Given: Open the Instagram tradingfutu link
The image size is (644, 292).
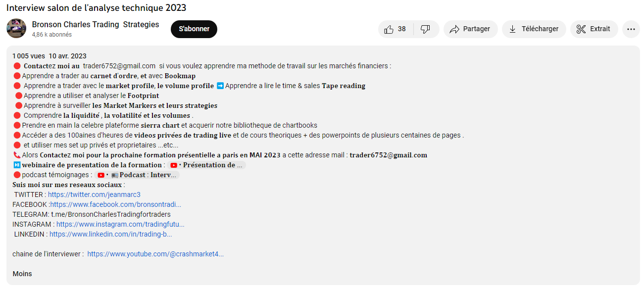Looking at the screenshot, I should [x=120, y=224].
